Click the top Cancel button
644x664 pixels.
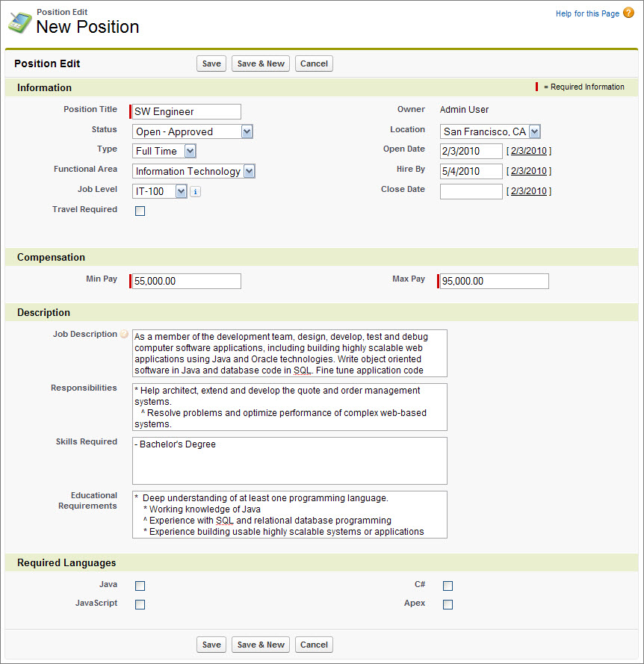(x=314, y=63)
